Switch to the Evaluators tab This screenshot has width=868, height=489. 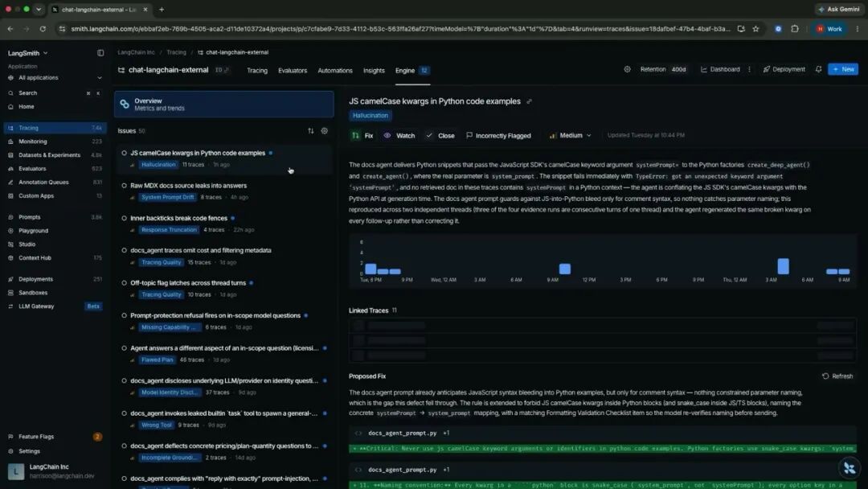coord(293,70)
